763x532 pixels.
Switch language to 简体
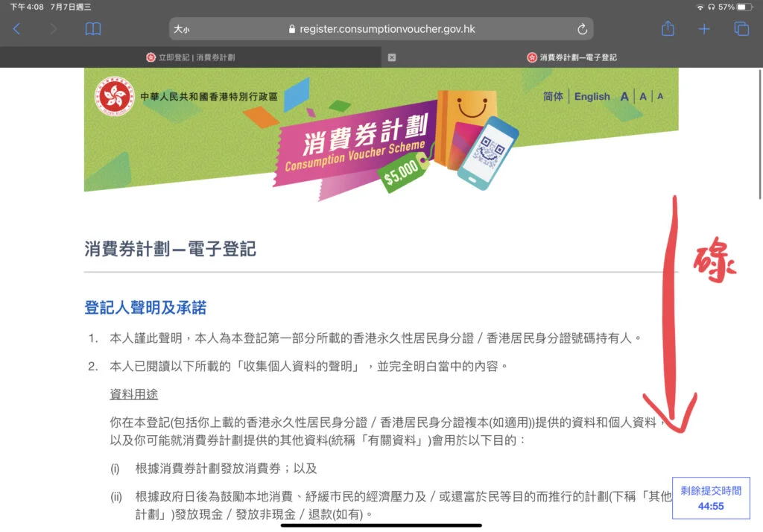553,96
